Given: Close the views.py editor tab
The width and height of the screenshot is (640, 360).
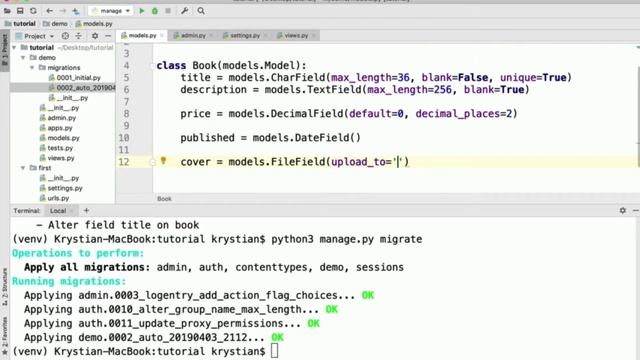Looking at the screenshot, I should click(x=314, y=36).
